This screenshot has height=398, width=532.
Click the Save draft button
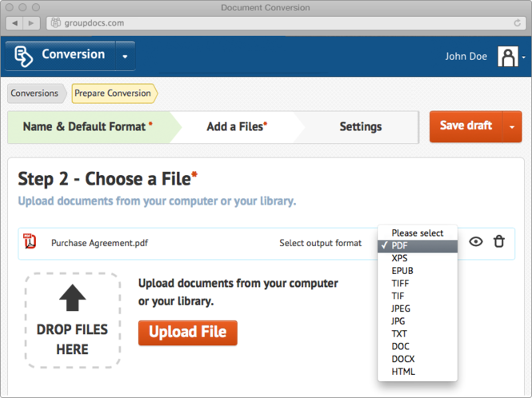click(x=466, y=126)
